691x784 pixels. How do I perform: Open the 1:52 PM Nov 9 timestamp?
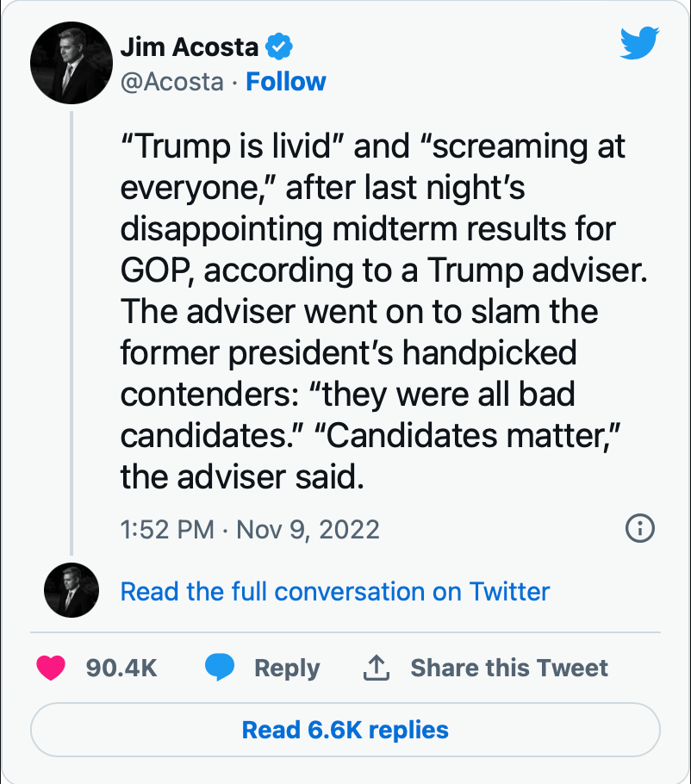click(250, 528)
